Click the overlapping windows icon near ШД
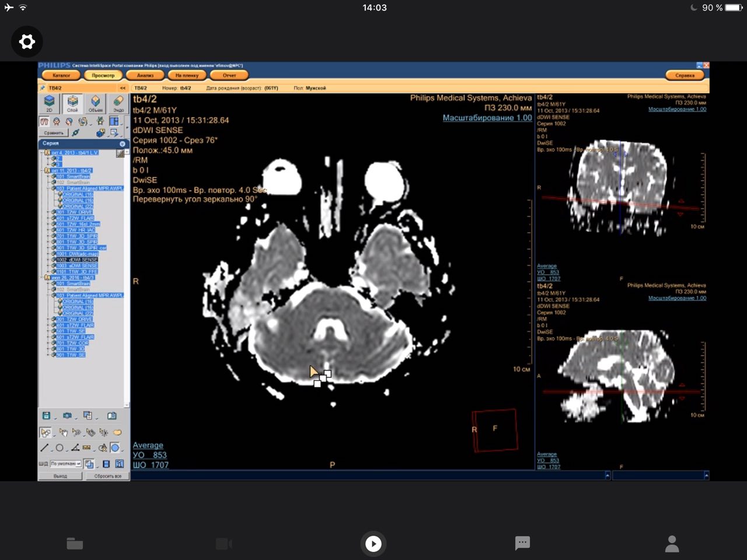Viewport: 747px width, 560px height. tap(89, 463)
